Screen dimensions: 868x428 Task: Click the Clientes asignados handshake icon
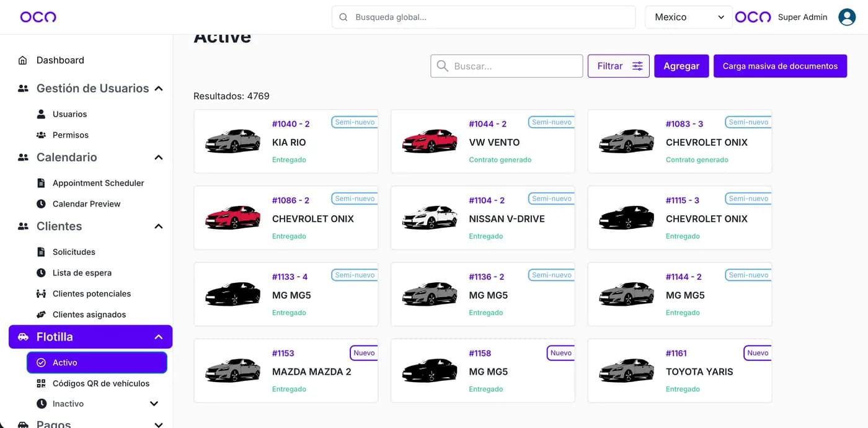41,314
